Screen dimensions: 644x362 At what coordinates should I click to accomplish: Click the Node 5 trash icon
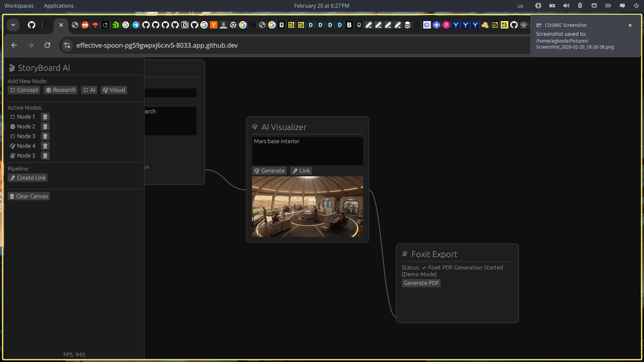(x=45, y=156)
